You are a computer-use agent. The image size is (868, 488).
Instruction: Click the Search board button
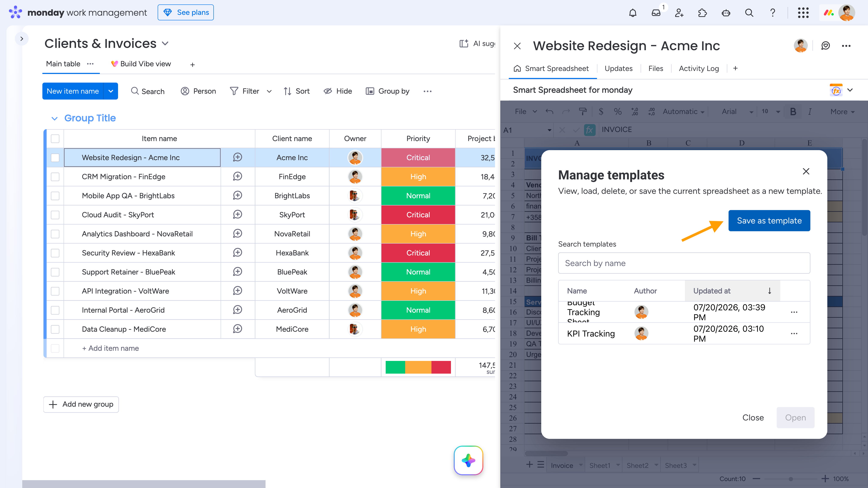(147, 91)
